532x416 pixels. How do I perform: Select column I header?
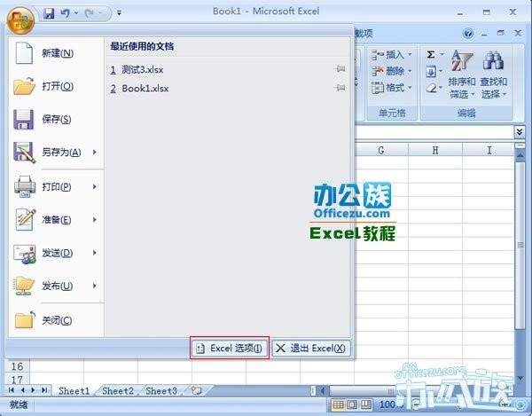click(489, 150)
